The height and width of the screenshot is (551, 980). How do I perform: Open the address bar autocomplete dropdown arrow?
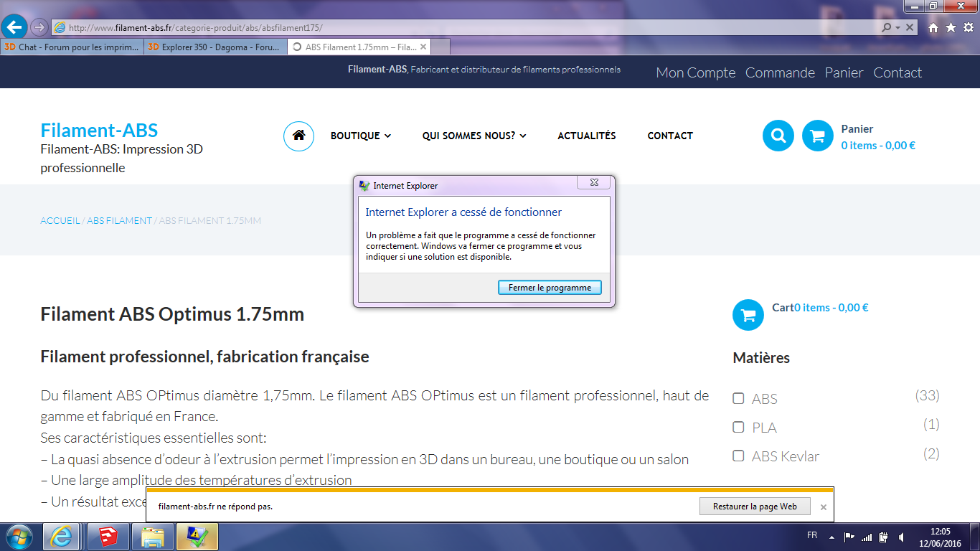[897, 28]
